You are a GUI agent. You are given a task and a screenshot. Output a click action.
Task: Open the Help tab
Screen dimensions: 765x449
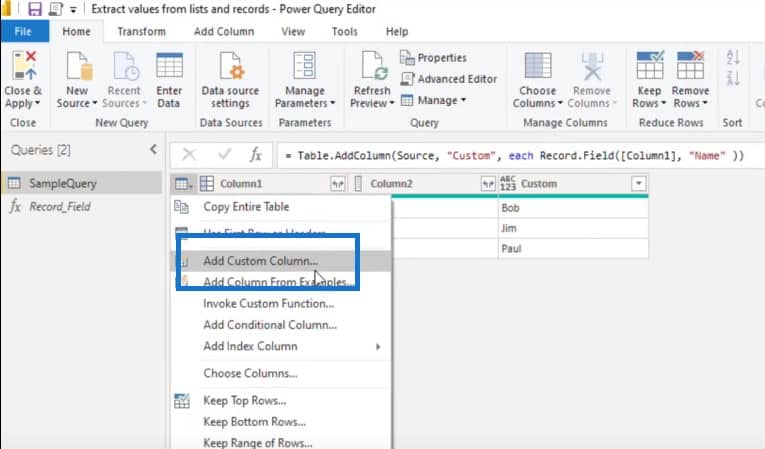coord(397,32)
